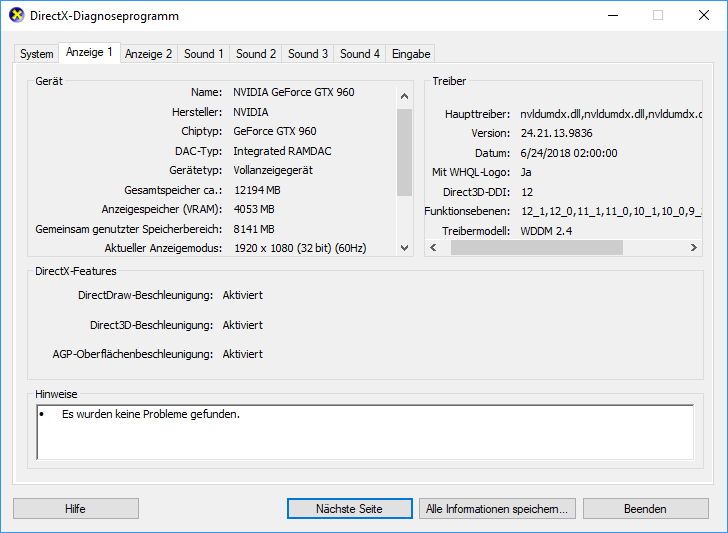Select the Anzeige 1 tab
Image resolution: width=728 pixels, height=533 pixels.
(89, 52)
